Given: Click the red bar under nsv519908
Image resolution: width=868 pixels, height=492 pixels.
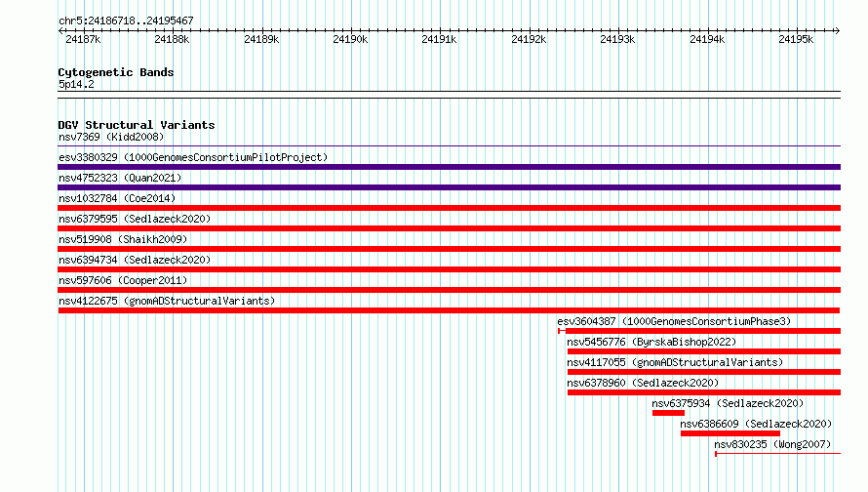Looking at the screenshot, I should (x=449, y=249).
